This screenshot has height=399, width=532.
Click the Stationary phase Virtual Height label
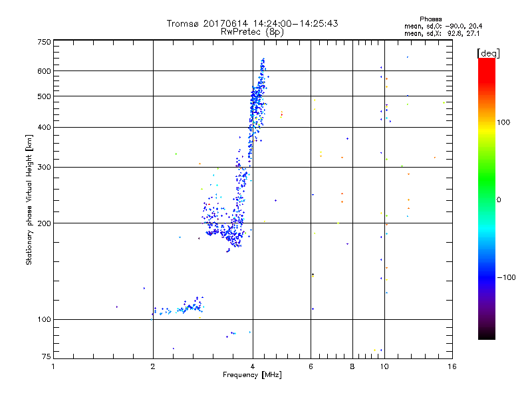pos(29,199)
